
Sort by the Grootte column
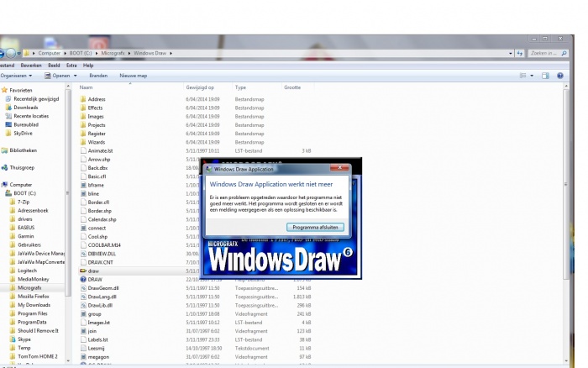coord(292,87)
